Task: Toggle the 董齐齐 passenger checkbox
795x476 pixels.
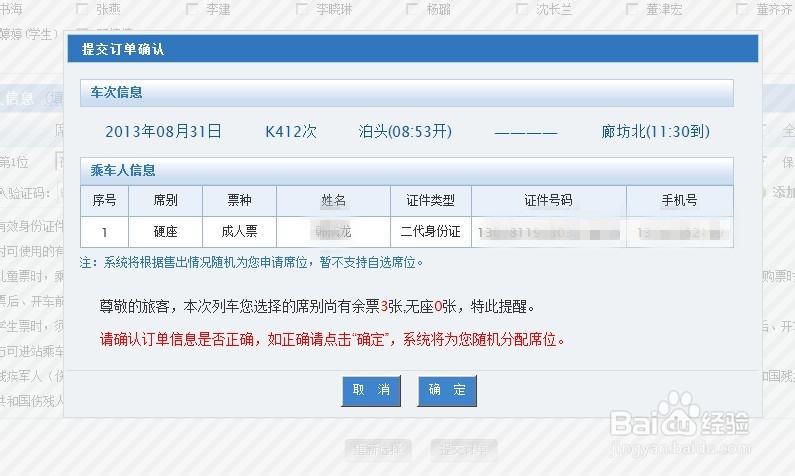Action: click(x=742, y=9)
